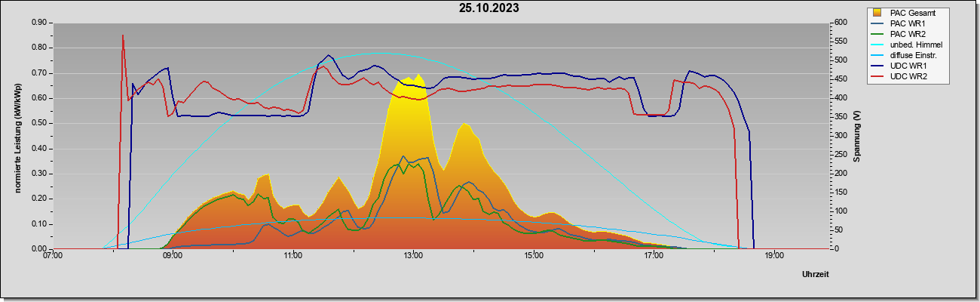Click the unbed. Himmel legend label

tap(916, 45)
